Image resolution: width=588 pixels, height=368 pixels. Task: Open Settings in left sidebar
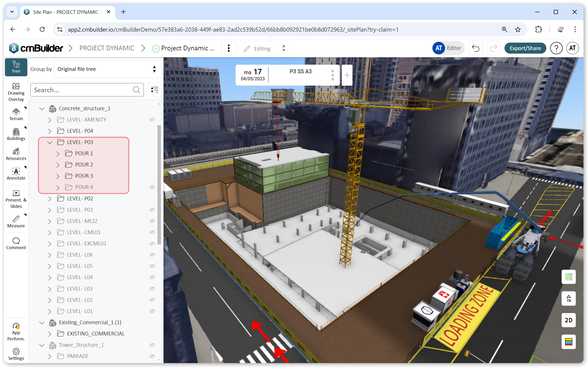[16, 354]
